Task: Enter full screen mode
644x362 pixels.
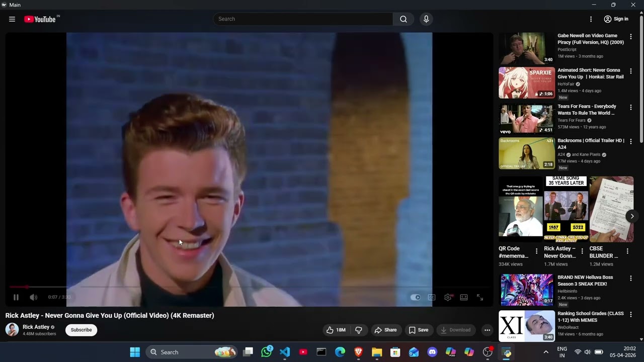Action: [480, 297]
